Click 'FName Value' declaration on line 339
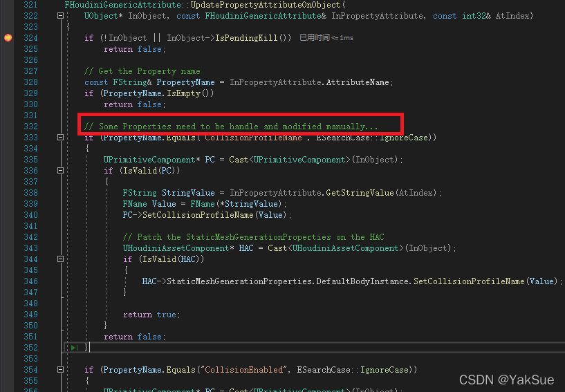This screenshot has height=392, width=565. click(x=149, y=204)
